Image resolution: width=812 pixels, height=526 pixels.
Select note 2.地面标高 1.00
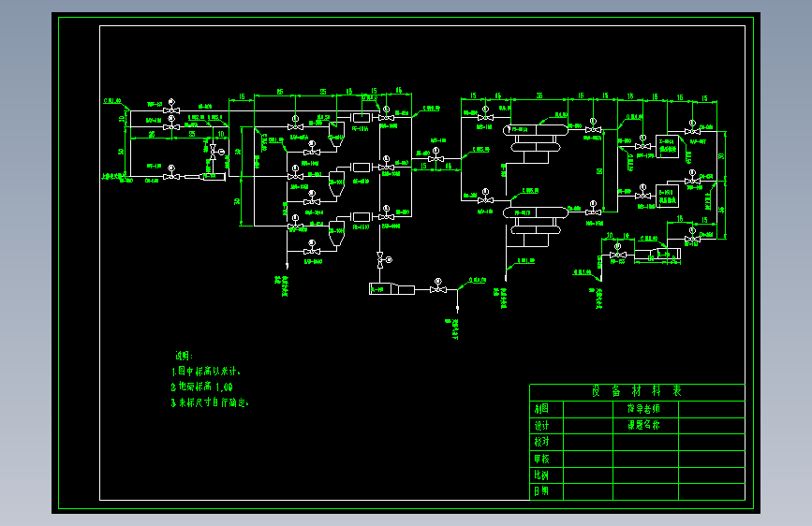(x=202, y=387)
